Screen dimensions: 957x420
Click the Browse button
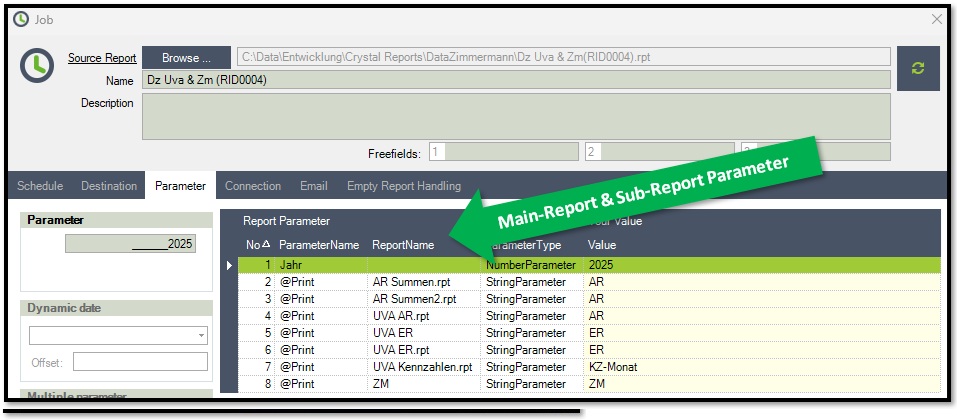pyautogui.click(x=187, y=58)
